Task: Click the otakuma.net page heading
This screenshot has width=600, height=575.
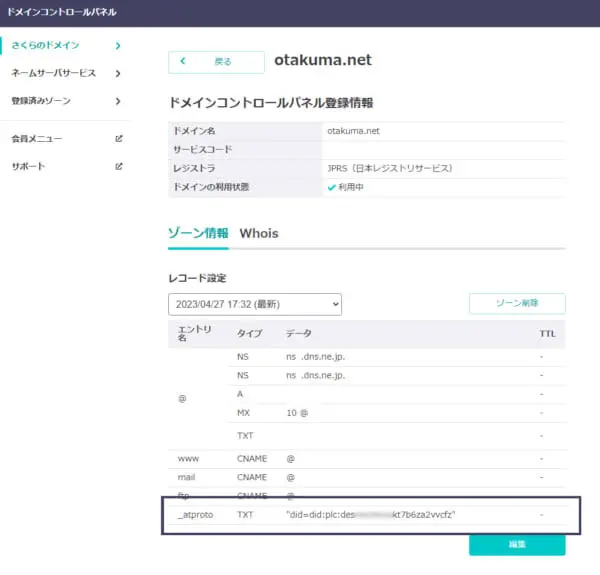Action: [x=323, y=60]
